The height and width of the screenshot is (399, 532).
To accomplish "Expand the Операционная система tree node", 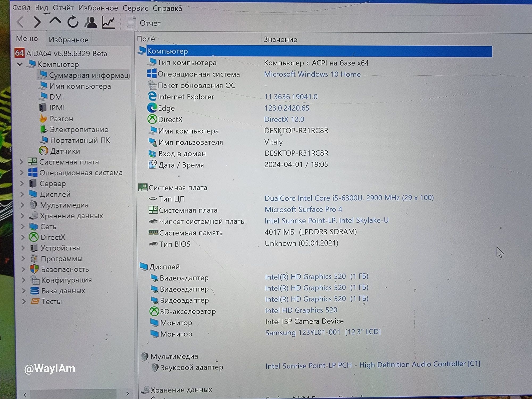I will point(22,173).
